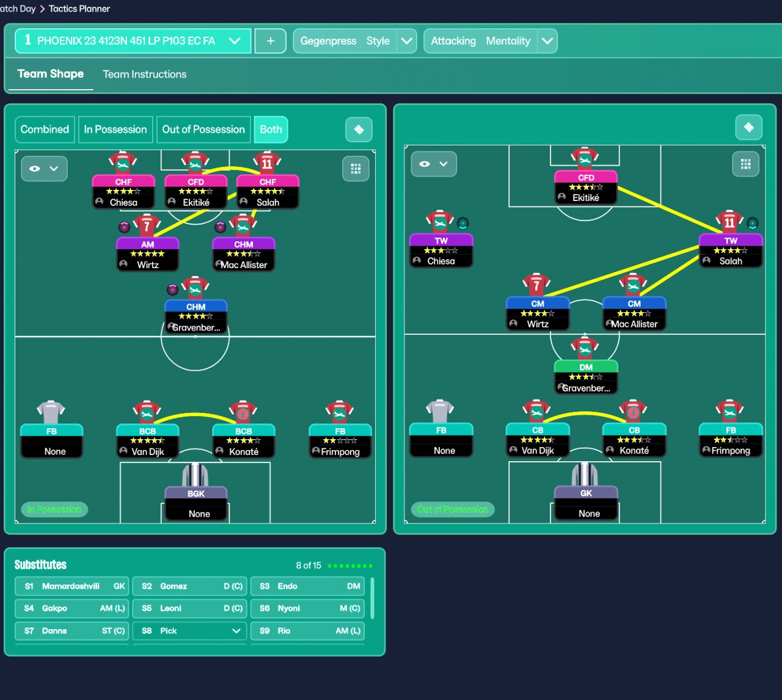Select Salah's number 11 shirt above the CHF card
Image resolution: width=782 pixels, height=700 pixels.
tap(267, 162)
